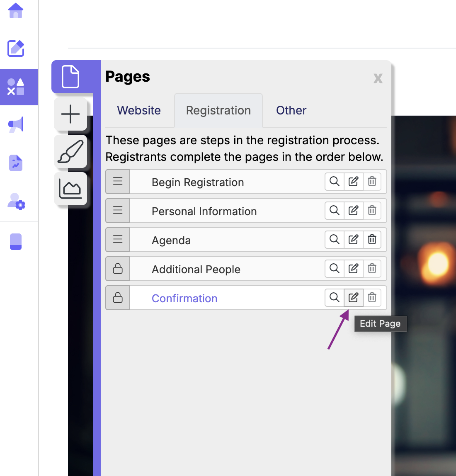This screenshot has height=476, width=456.
Task: Click the Additional People lock icon
Action: (x=118, y=268)
